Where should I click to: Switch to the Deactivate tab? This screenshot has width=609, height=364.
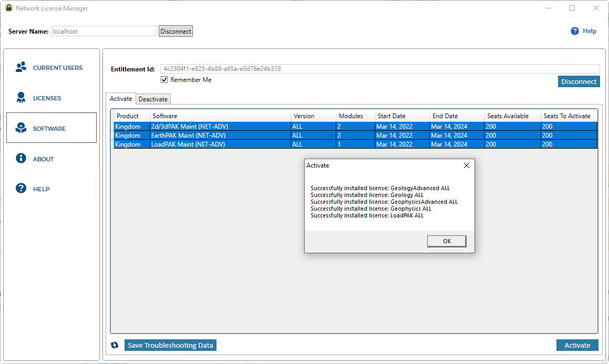pyautogui.click(x=153, y=99)
